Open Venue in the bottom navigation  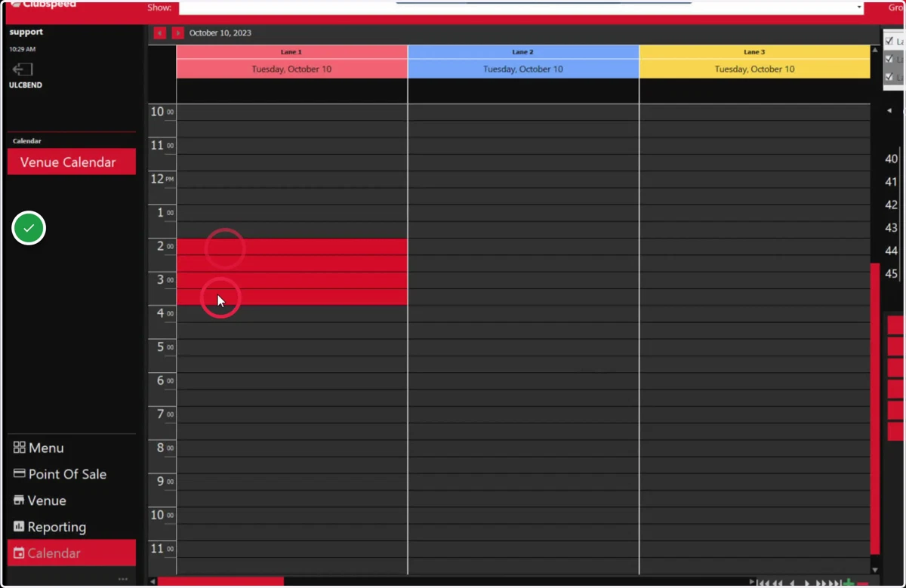click(47, 500)
